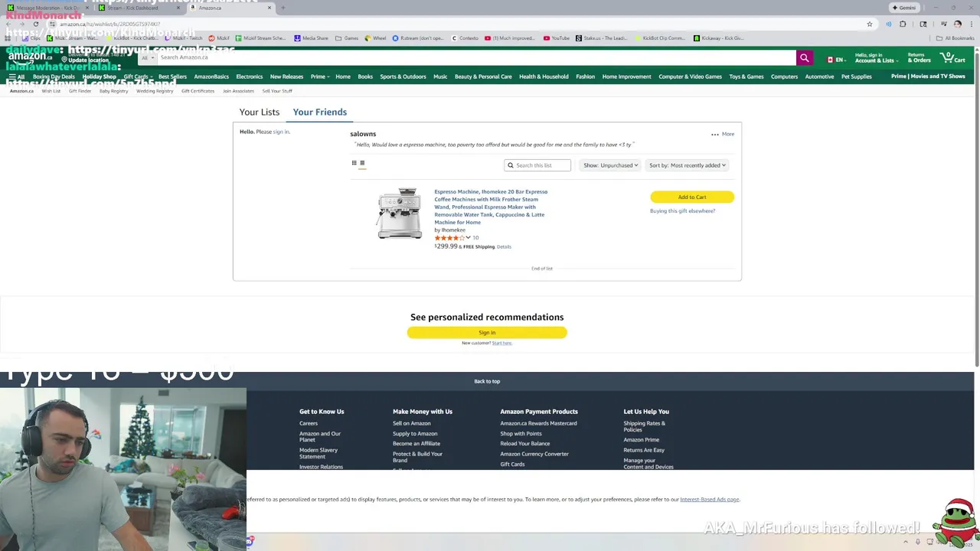Screen dimensions: 980x551
Task: Open a new browser tab
Action: [x=283, y=8]
